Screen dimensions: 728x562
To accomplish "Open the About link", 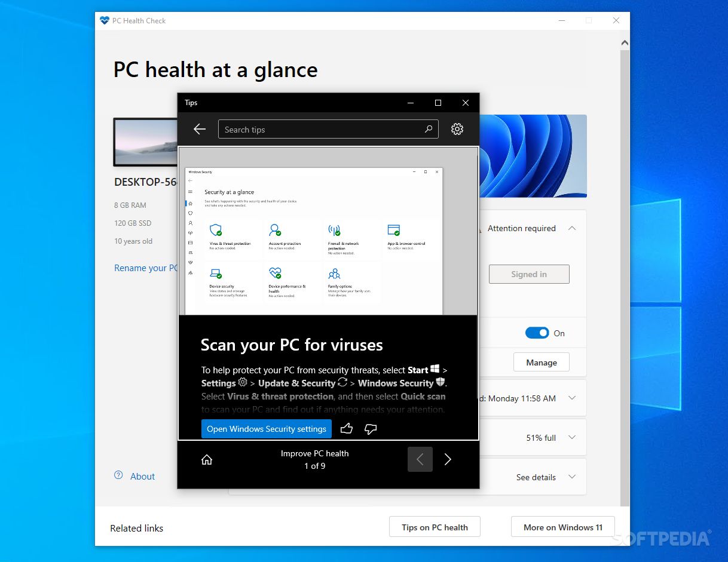I will 143,476.
